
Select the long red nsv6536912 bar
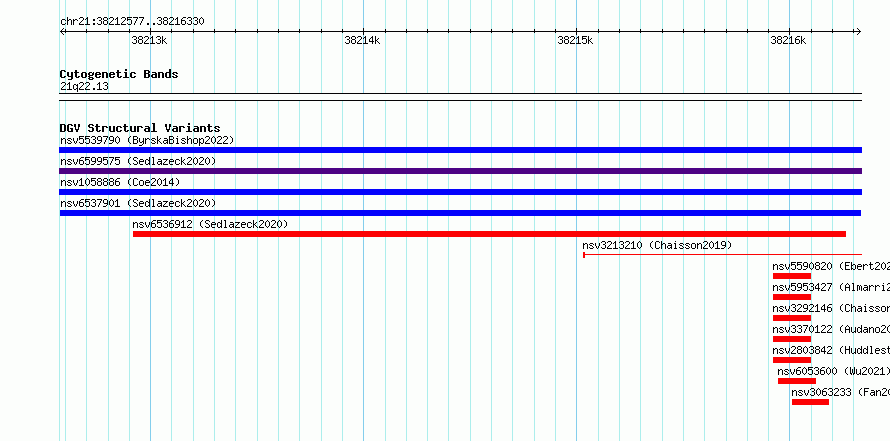point(489,234)
